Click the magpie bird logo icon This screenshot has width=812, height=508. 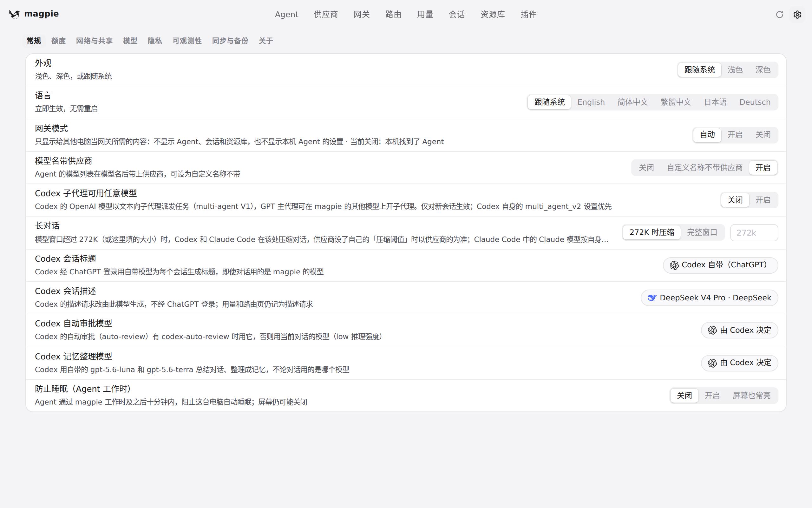(x=14, y=14)
